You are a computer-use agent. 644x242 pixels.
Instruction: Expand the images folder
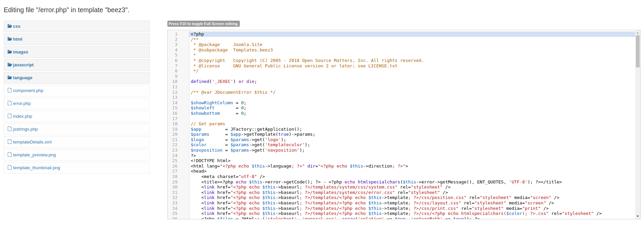click(77, 52)
